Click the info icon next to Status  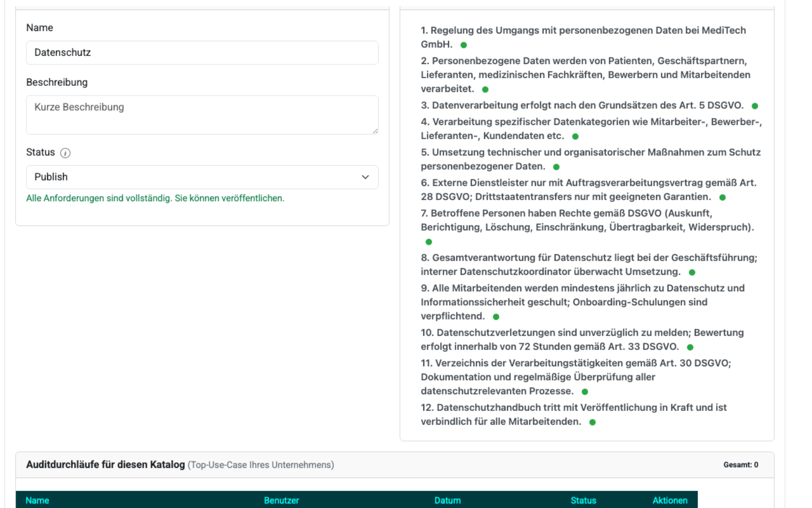click(65, 153)
